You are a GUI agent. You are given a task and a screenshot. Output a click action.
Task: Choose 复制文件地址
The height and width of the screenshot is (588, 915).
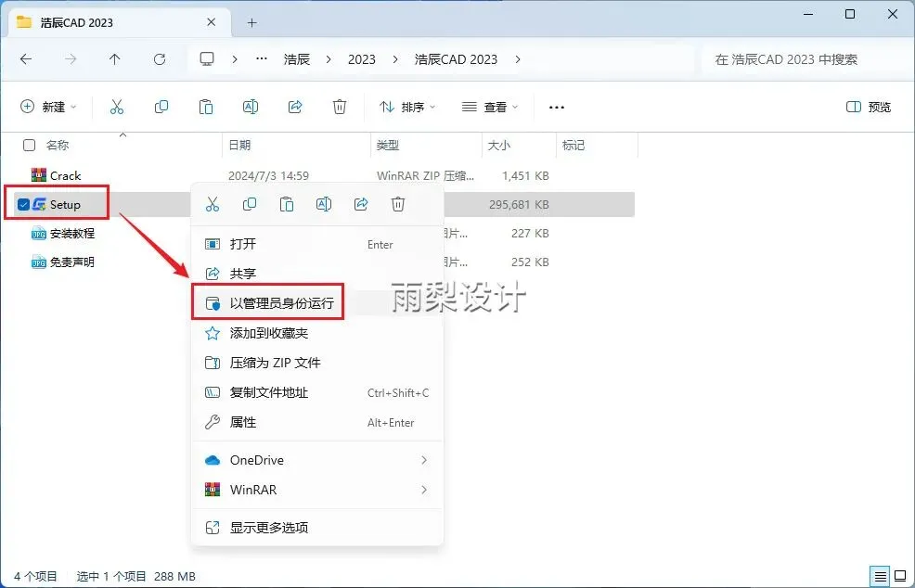tap(317, 392)
